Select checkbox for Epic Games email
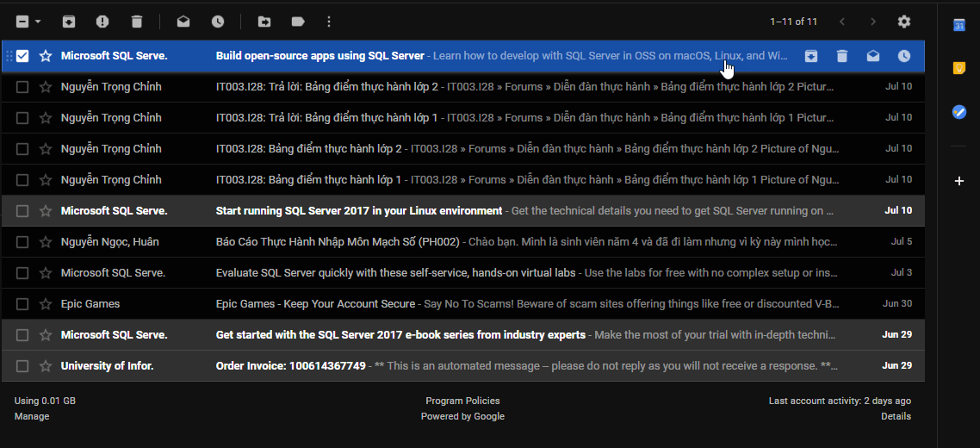 [22, 304]
